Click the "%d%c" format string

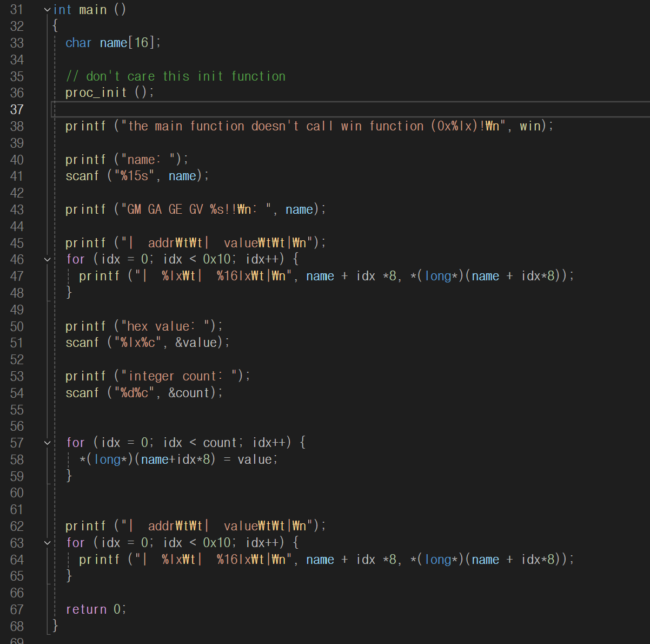click(134, 393)
